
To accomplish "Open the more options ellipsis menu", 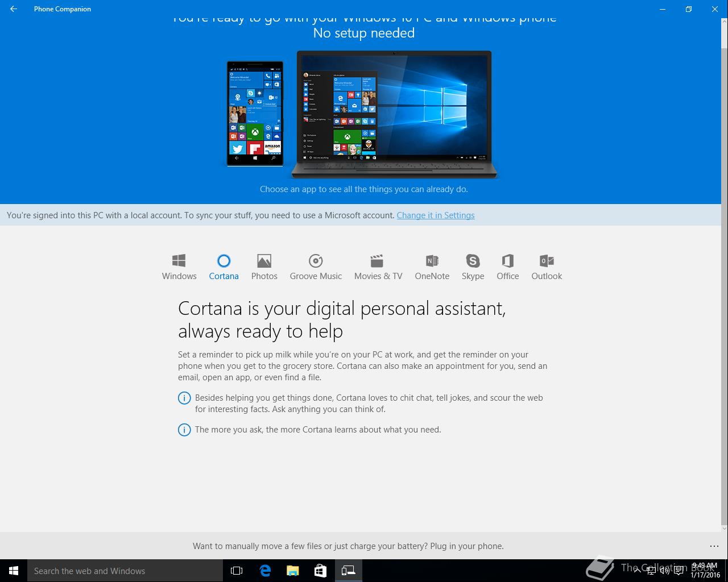I will tap(714, 546).
